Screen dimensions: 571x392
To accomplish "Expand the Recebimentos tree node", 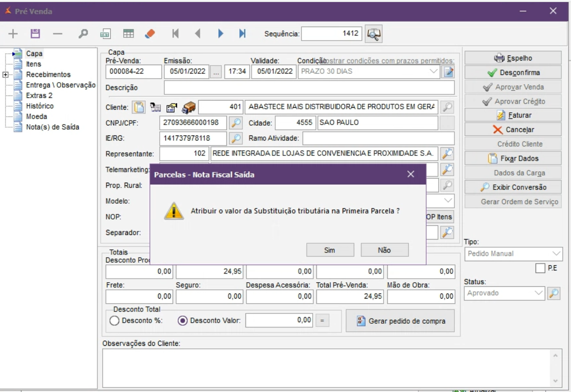I will click(5, 74).
